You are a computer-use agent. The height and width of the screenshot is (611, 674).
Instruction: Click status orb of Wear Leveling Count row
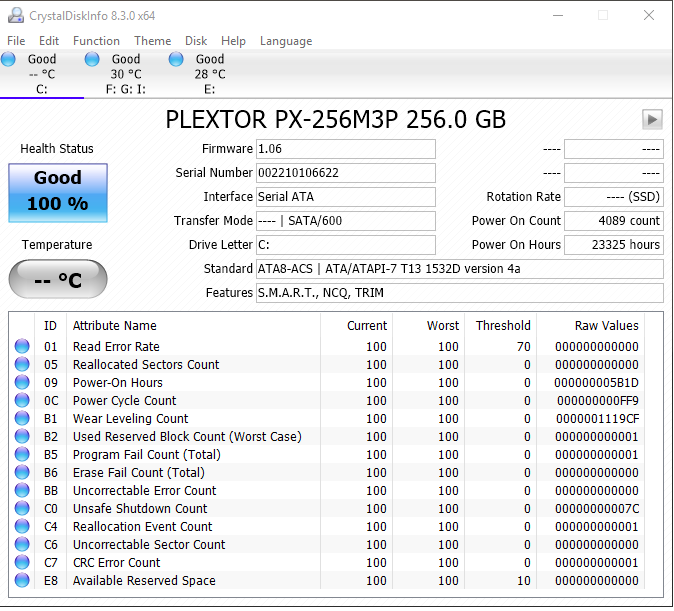click(22, 418)
